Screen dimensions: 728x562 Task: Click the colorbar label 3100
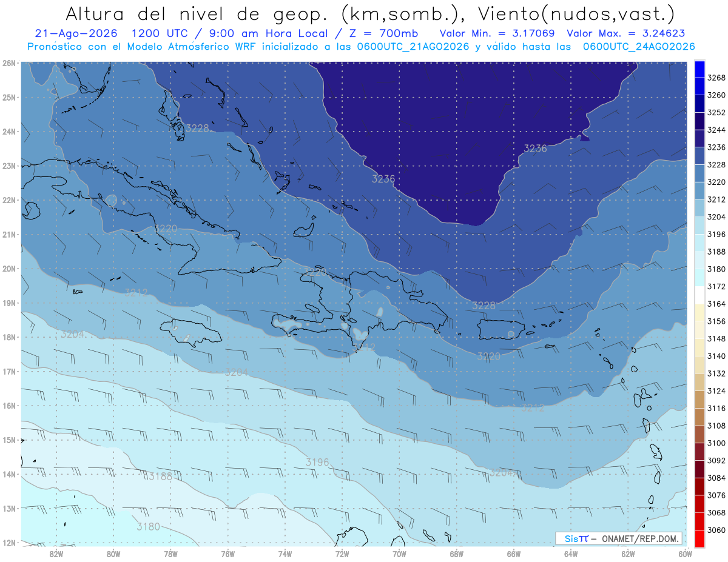(716, 443)
